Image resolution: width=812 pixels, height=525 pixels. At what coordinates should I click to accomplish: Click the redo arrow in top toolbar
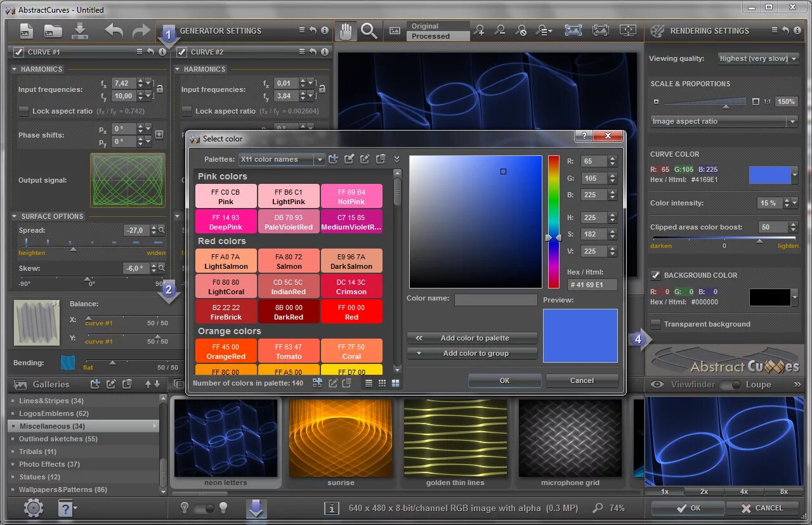tap(140, 30)
